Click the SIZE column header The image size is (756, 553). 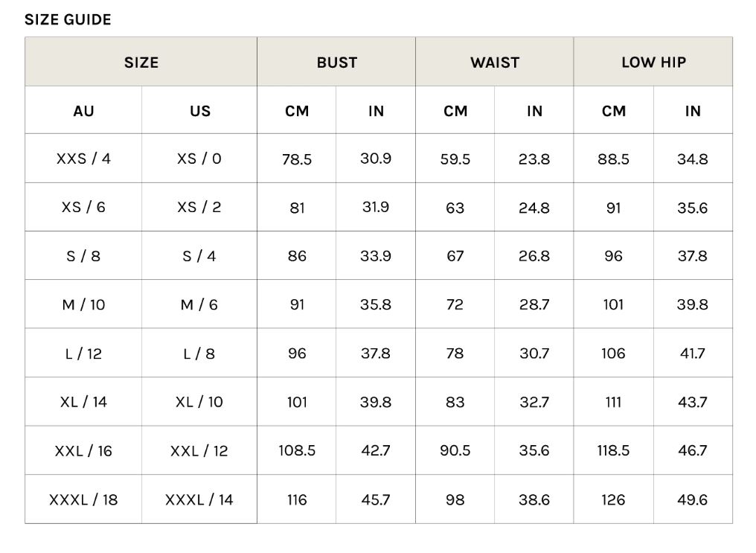coord(141,63)
